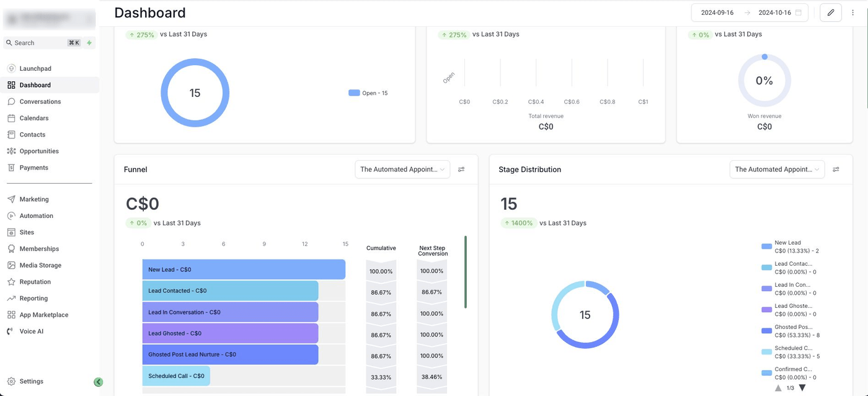Open the Funnel pipeline dropdown

(x=403, y=169)
